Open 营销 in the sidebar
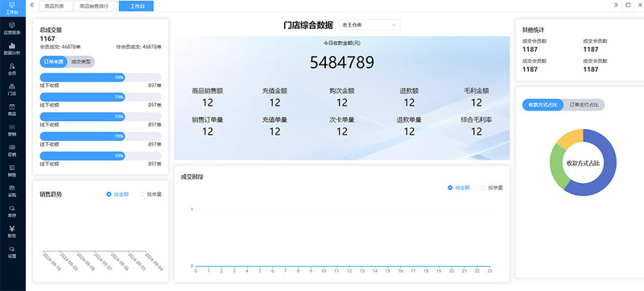The width and height of the screenshot is (644, 291). pos(12,131)
